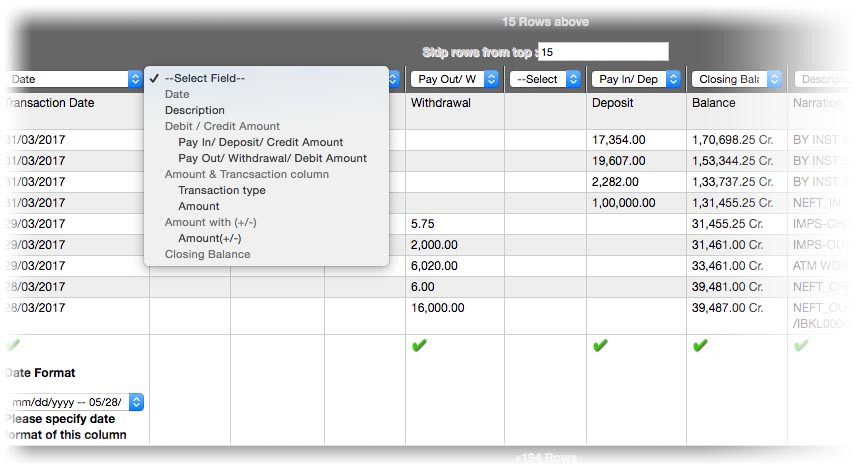The image size is (860, 471).
Task: Open the --Select column field dropdown
Action: [545, 79]
